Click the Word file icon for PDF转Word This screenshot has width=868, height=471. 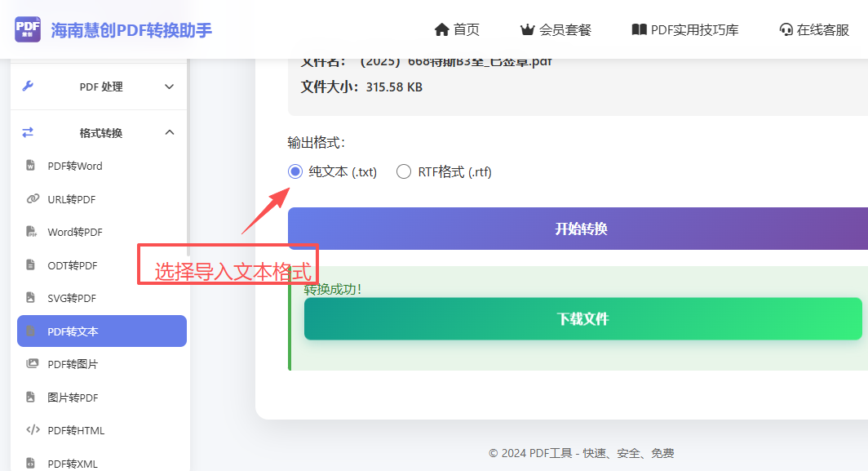(x=31, y=166)
